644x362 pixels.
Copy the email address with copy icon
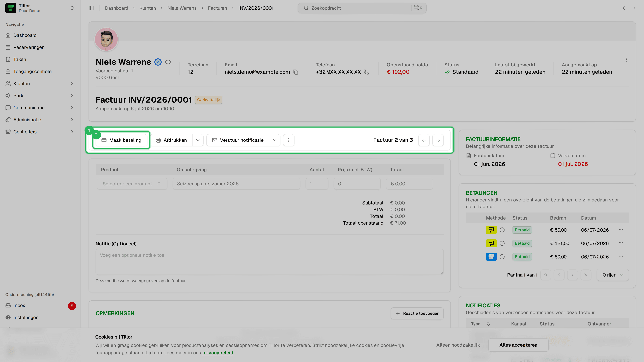click(296, 72)
